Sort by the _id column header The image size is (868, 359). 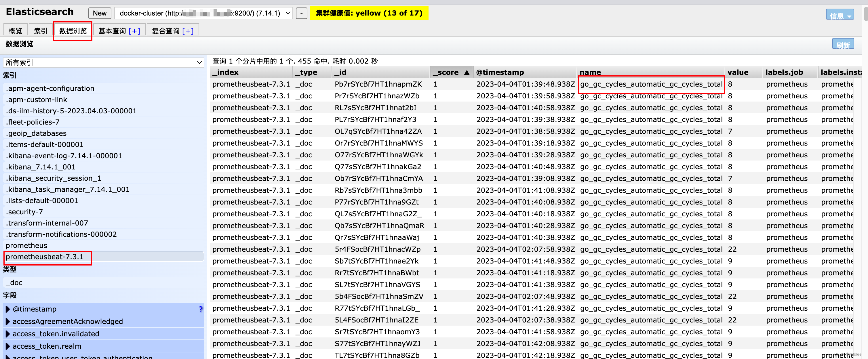click(x=381, y=72)
